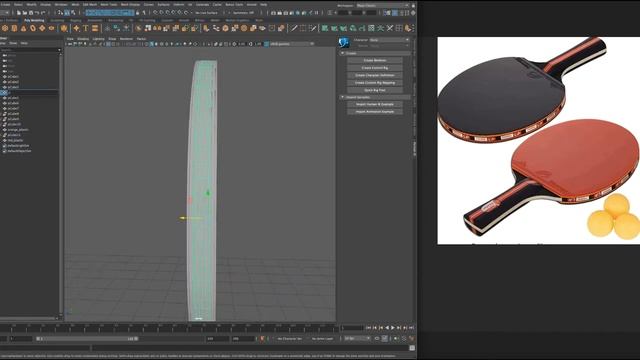This screenshot has width=640, height=360.
Task: Select the polygon Type text tool icon
Action: [86, 28]
